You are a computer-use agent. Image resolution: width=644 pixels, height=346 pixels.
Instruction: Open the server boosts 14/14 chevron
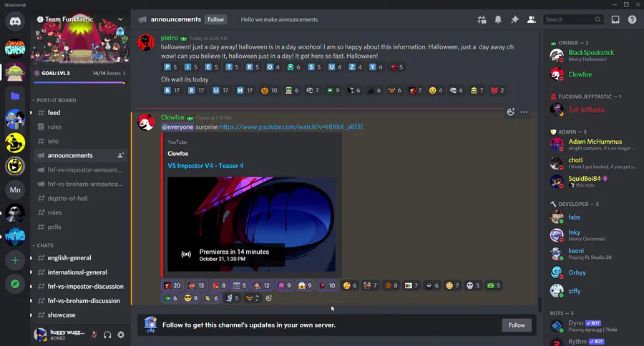(124, 74)
